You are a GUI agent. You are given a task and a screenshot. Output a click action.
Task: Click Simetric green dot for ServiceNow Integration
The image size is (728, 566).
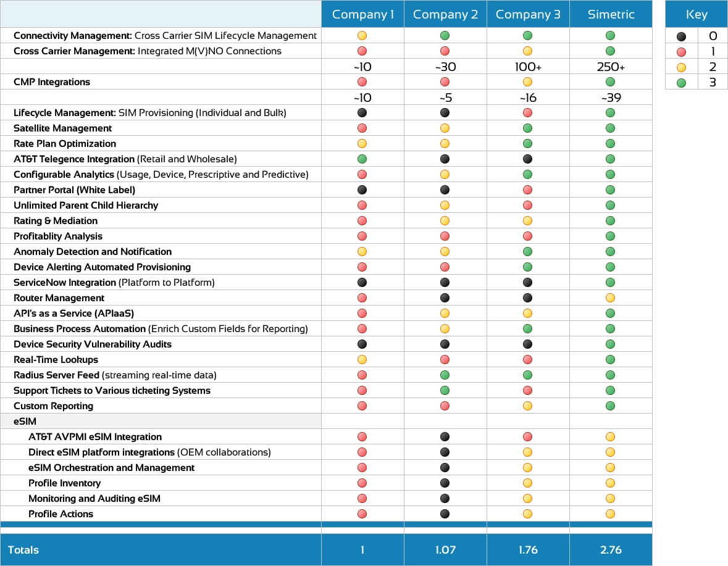pyautogui.click(x=611, y=283)
